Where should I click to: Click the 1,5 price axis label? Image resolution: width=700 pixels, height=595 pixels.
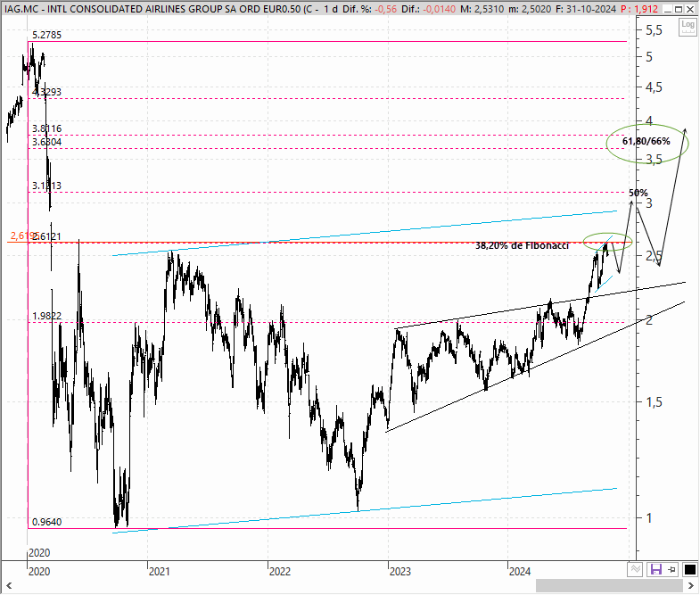pos(654,402)
